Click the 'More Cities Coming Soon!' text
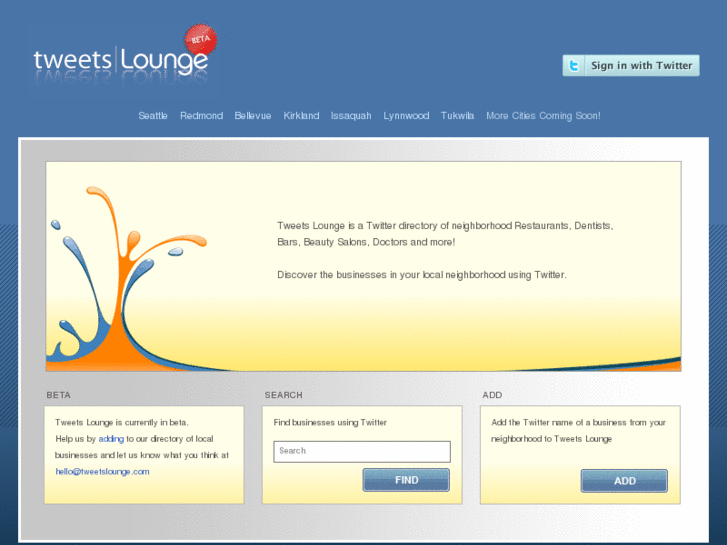 (x=543, y=115)
